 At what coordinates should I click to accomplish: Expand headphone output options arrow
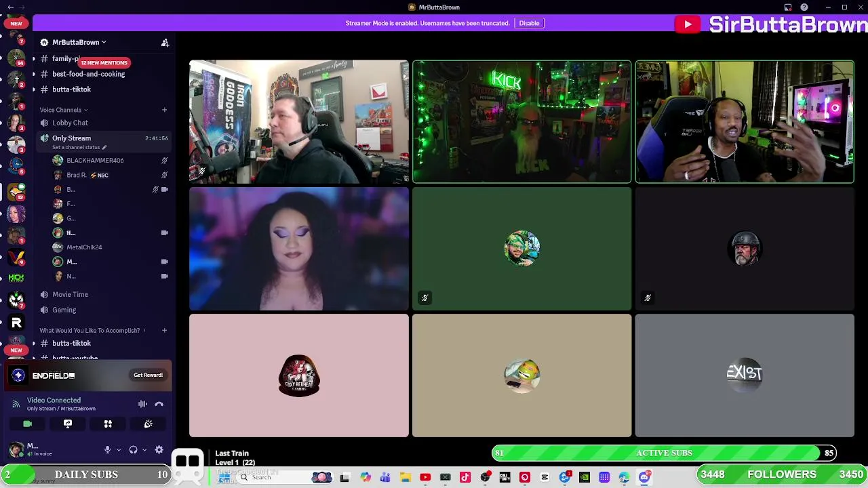[x=144, y=449]
